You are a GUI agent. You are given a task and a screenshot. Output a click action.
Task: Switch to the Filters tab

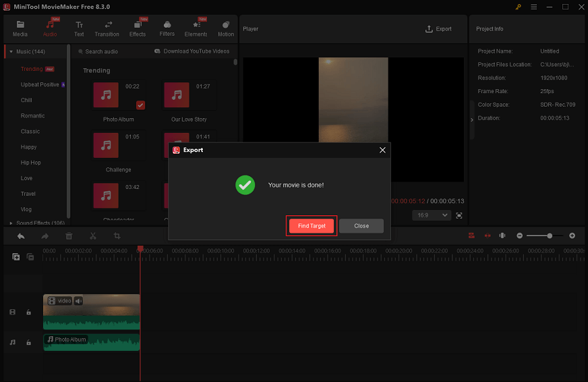point(167,29)
